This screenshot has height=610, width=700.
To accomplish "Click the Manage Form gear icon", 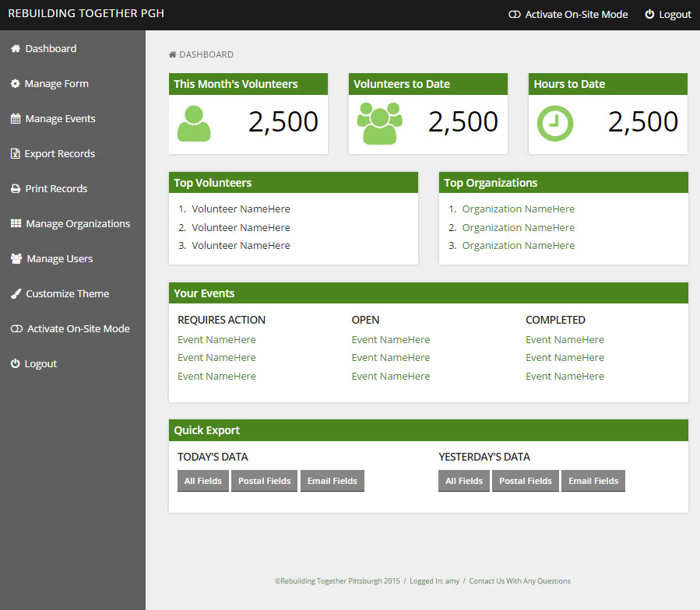I will [15, 83].
